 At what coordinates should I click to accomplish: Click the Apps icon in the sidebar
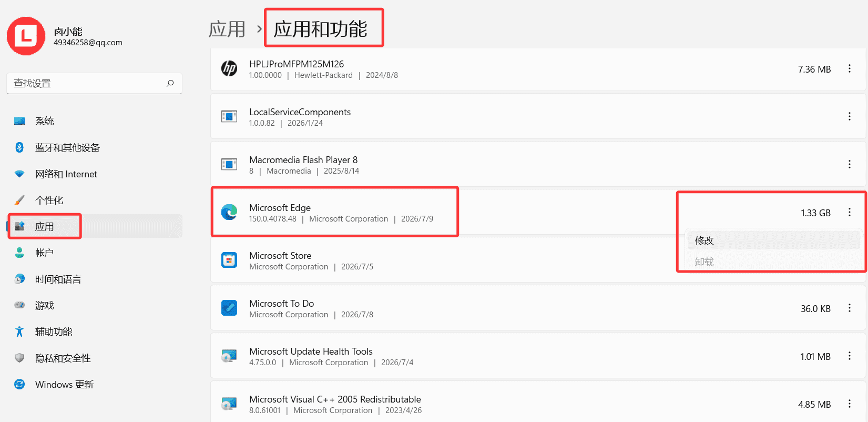coord(19,226)
